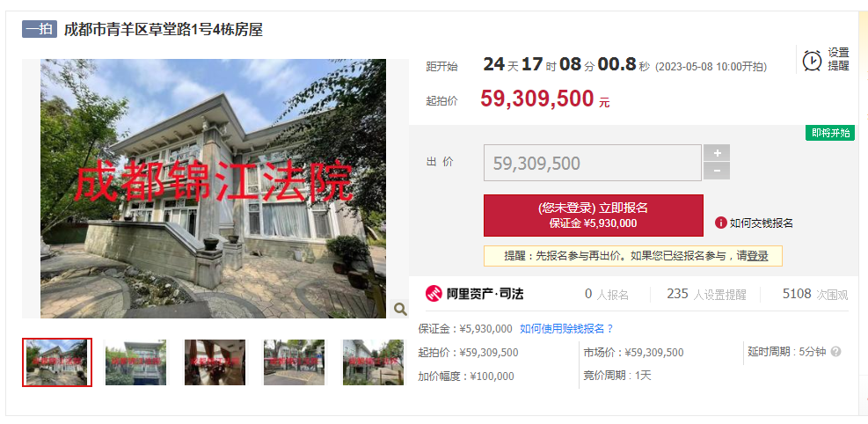Select the first thumbnail of house exterior
Screen dimensions: 868x424
pyautogui.click(x=57, y=362)
